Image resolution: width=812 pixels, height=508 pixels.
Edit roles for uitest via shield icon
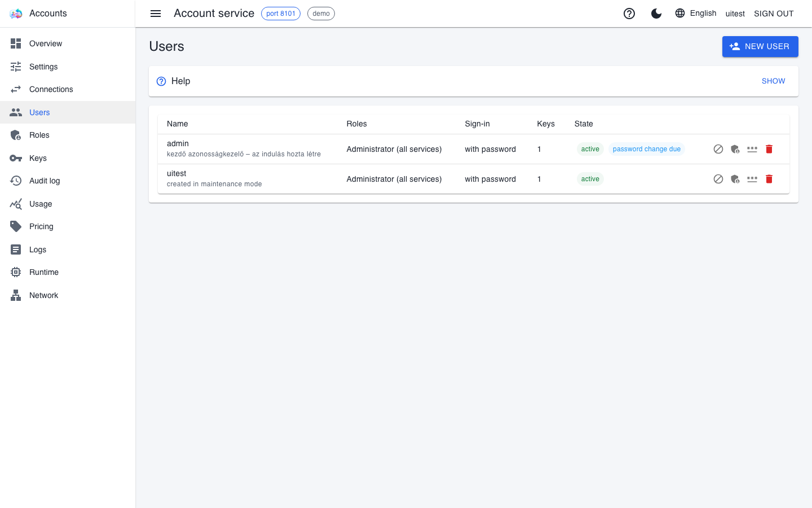[735, 179]
